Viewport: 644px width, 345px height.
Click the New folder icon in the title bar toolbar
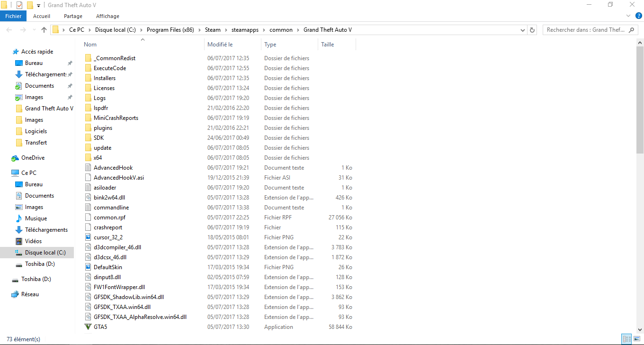(30, 5)
